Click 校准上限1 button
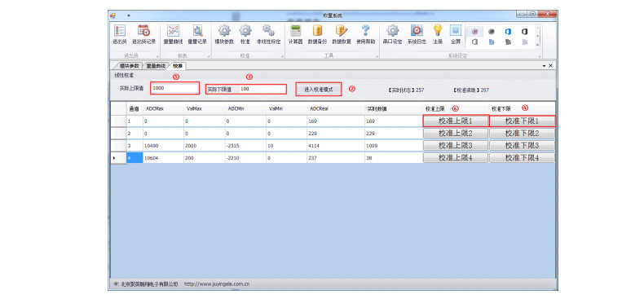Image resolution: width=644 pixels, height=299 pixels. [456, 121]
